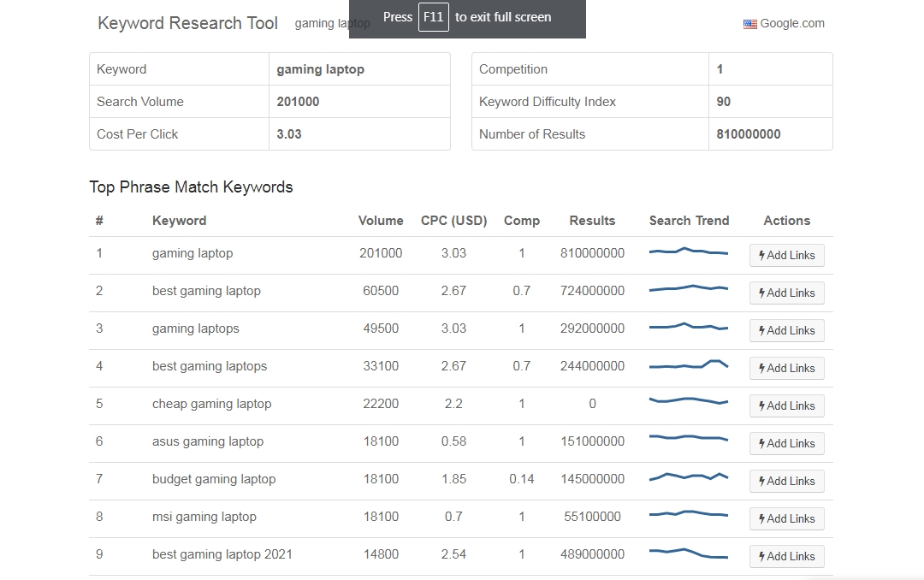Select the Search Trend column header
The height and width of the screenshot is (580, 924).
click(689, 220)
